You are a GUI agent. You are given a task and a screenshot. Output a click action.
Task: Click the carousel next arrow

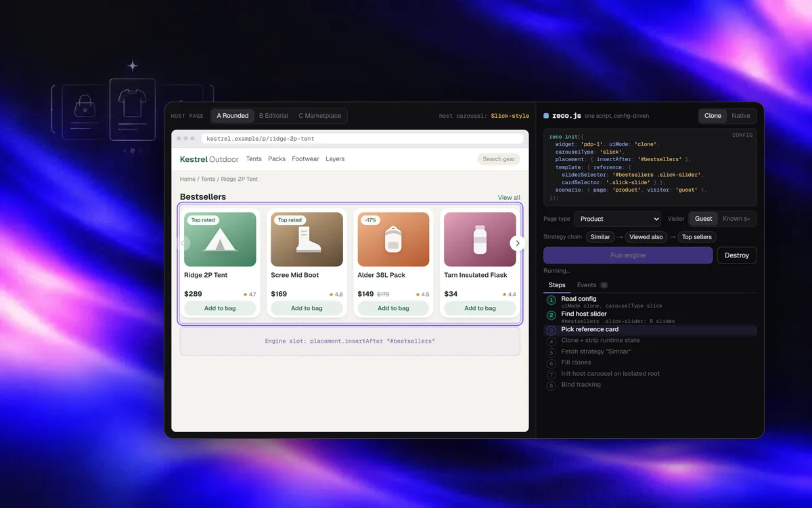point(518,243)
